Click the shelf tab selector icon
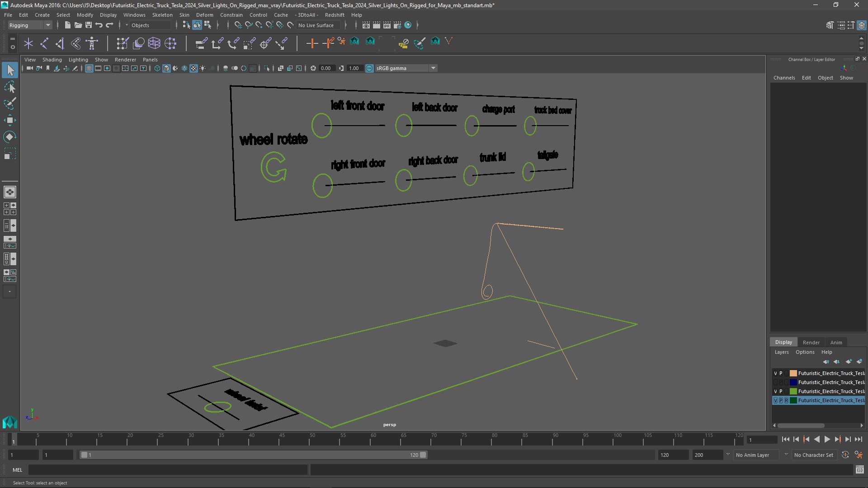This screenshot has height=488, width=868. (x=12, y=39)
